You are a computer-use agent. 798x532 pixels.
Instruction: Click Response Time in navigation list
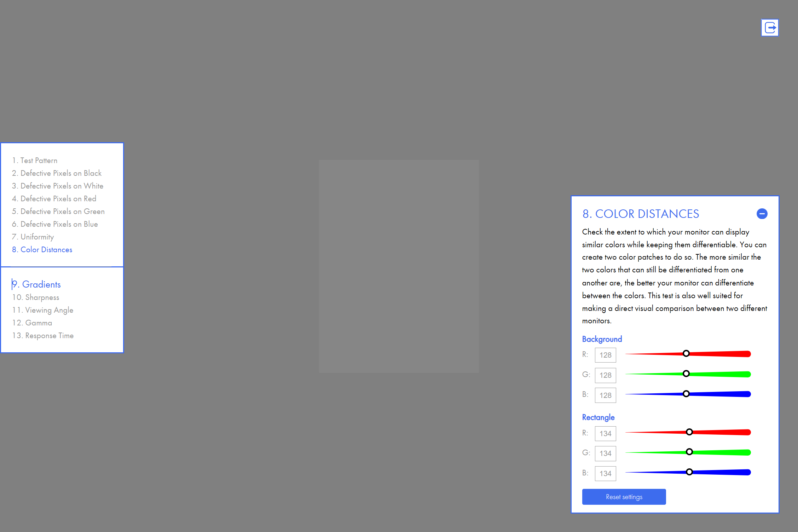(x=49, y=335)
